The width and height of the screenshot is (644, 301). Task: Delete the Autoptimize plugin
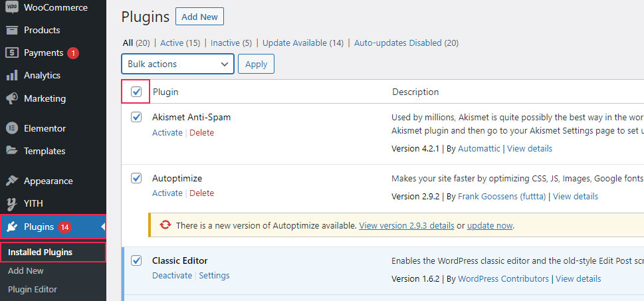pos(201,193)
